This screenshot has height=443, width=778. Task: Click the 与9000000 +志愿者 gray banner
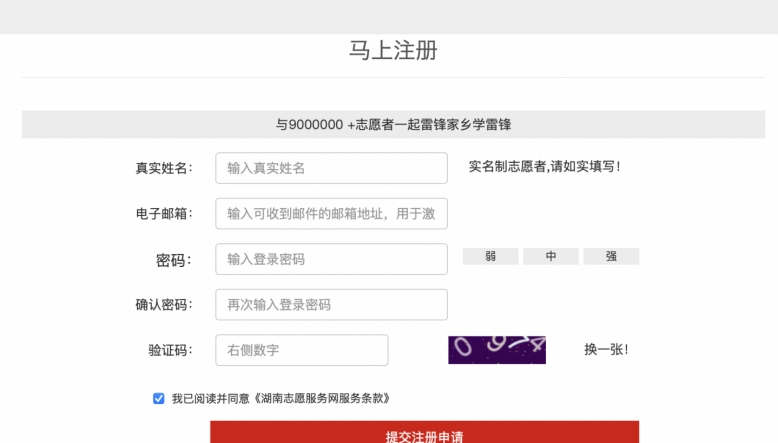393,125
